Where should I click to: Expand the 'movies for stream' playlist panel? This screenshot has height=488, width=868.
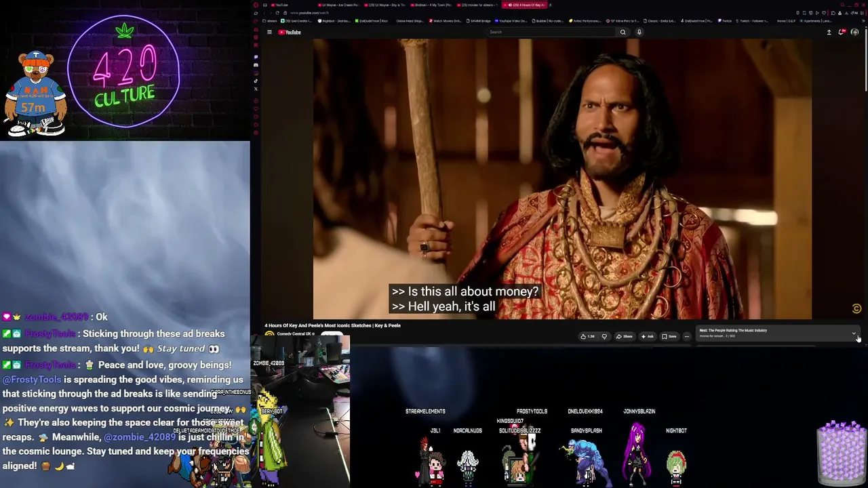pos(854,333)
